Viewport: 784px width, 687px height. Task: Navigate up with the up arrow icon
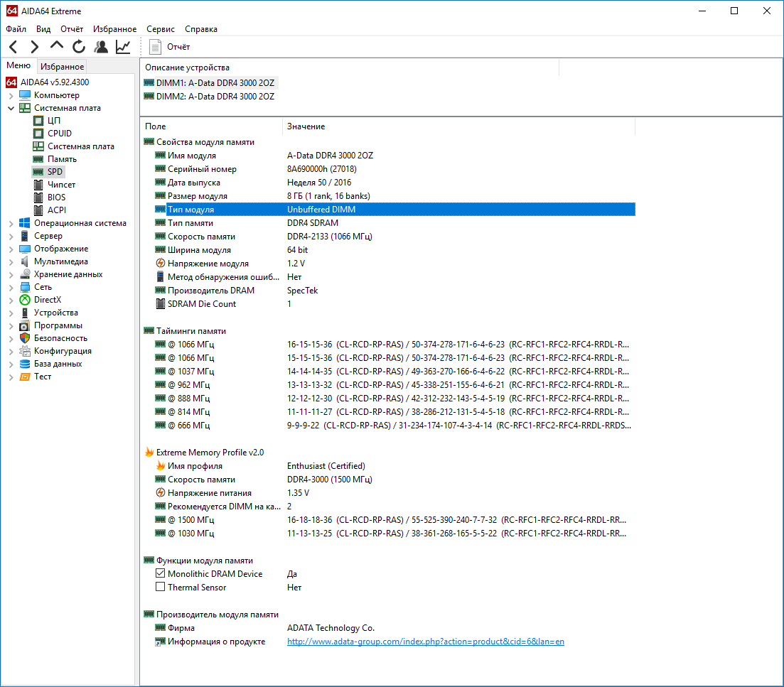pos(56,45)
